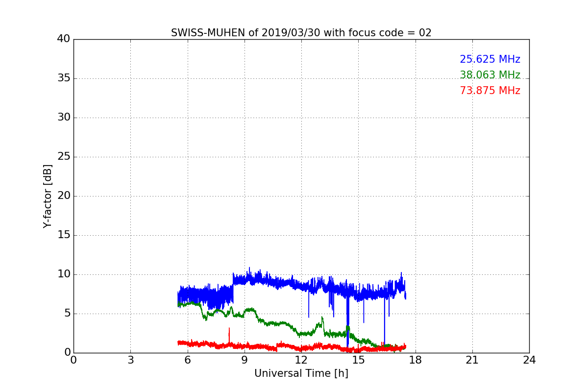588x392 pixels.
Task: Click y-axis tick value 10
Action: pos(64,274)
